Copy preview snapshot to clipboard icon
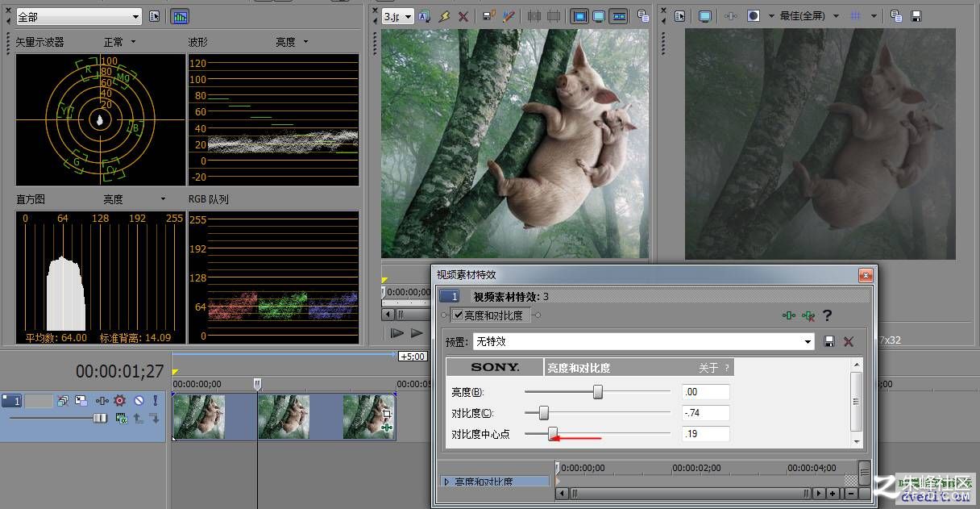980x509 pixels. click(896, 16)
